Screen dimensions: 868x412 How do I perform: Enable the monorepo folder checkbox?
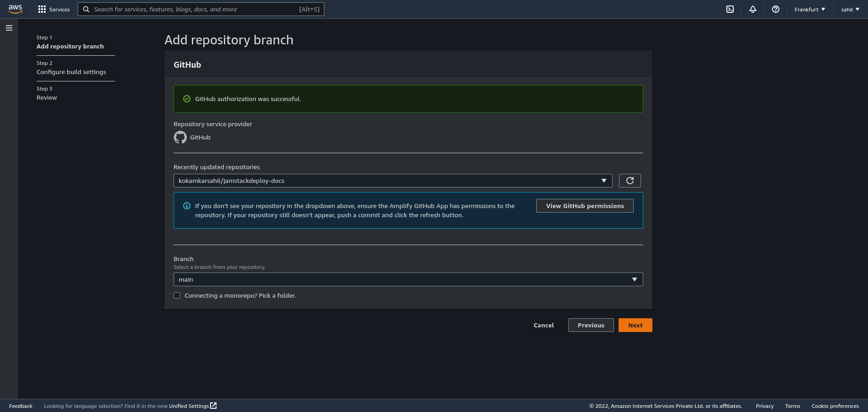pyautogui.click(x=177, y=295)
